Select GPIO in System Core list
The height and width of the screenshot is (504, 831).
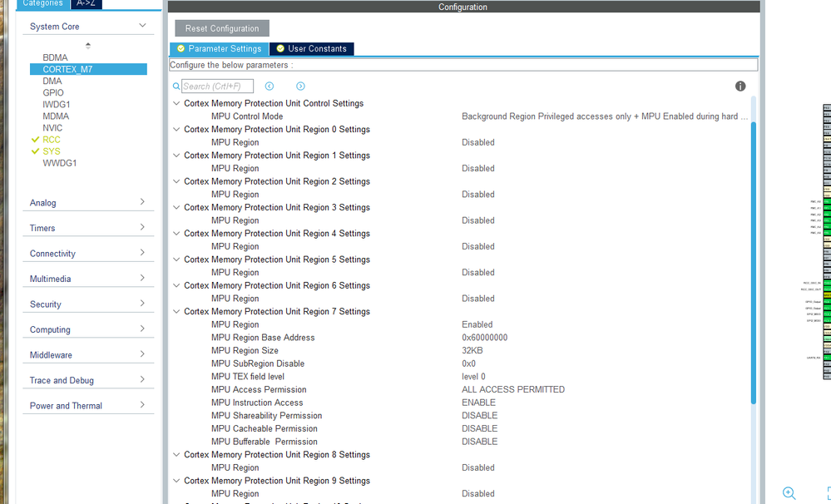click(x=53, y=93)
